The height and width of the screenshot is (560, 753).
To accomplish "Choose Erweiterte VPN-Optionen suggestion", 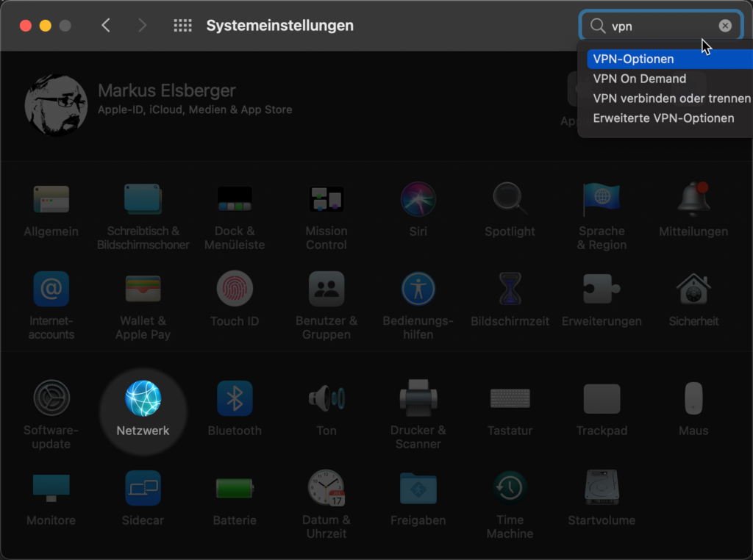I will pyautogui.click(x=669, y=118).
